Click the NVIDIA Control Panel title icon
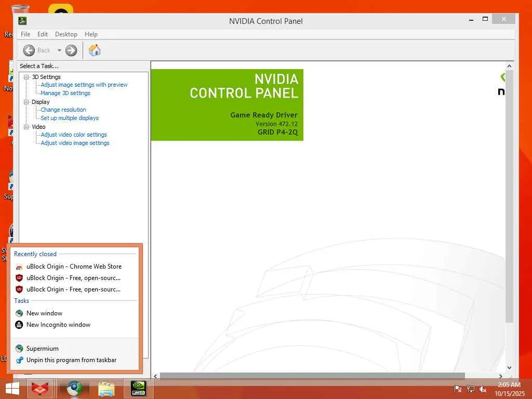The height and width of the screenshot is (399, 532). pos(22,21)
